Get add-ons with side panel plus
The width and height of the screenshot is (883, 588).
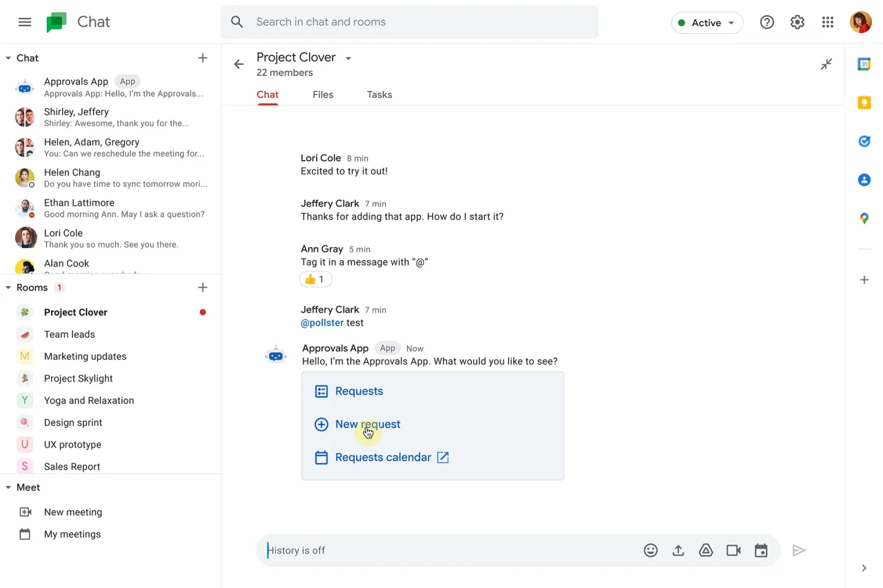click(x=864, y=280)
